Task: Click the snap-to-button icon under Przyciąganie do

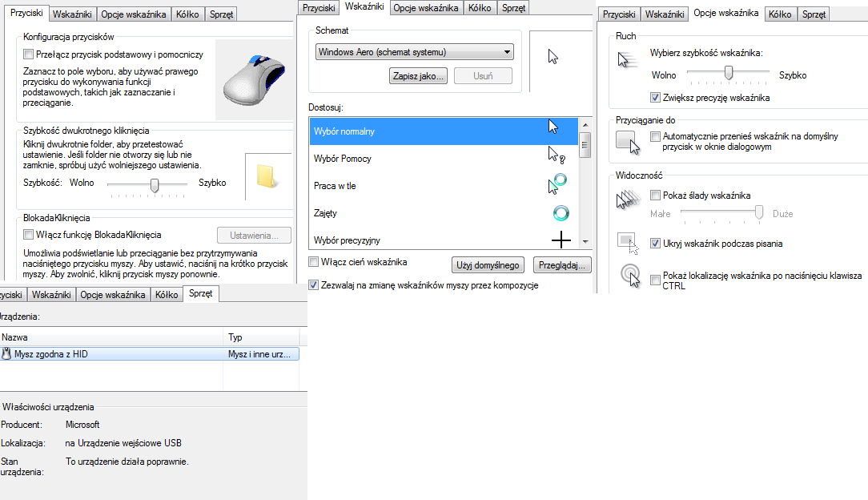Action: coord(628,143)
